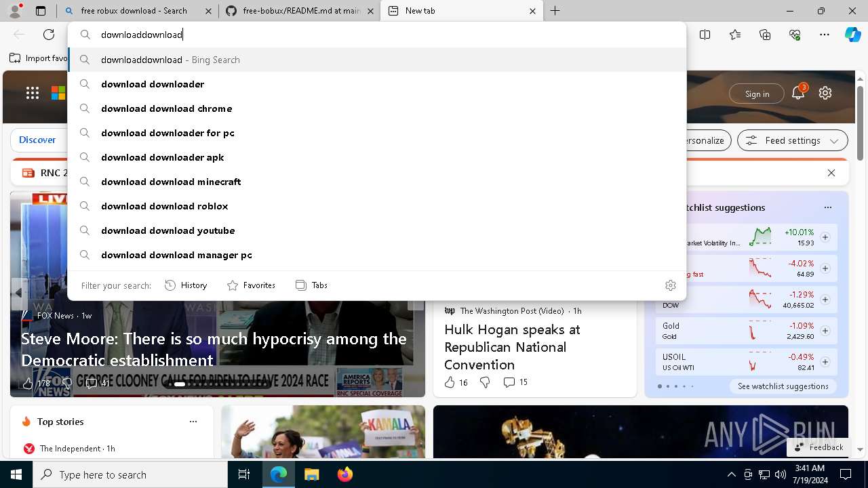Open the Microsoft apps grid launcher
This screenshot has width=868, height=488.
click(x=33, y=94)
